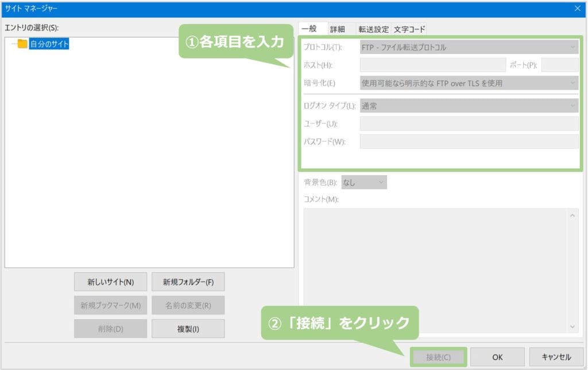
Task: Click the 新しいサイト button
Action: (110, 282)
